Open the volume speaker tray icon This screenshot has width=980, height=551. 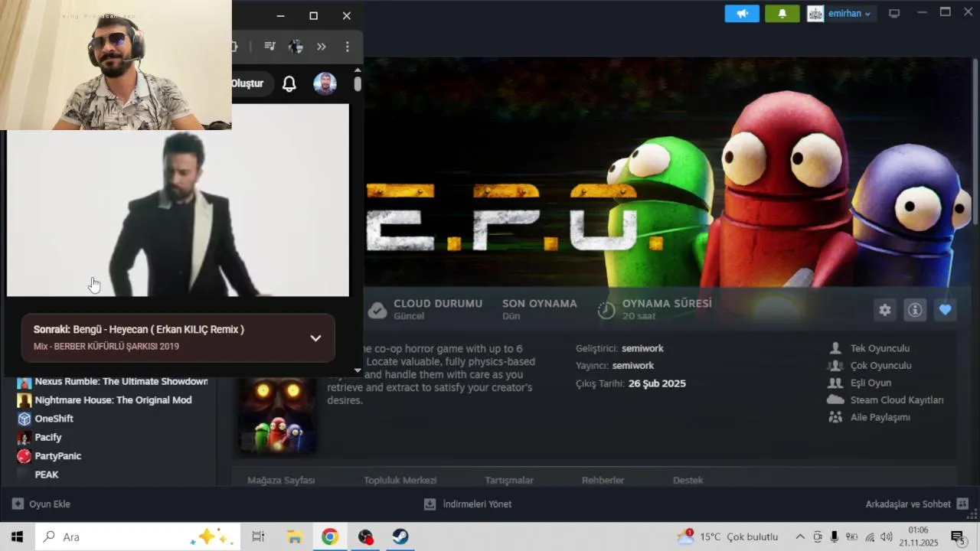pyautogui.click(x=887, y=536)
